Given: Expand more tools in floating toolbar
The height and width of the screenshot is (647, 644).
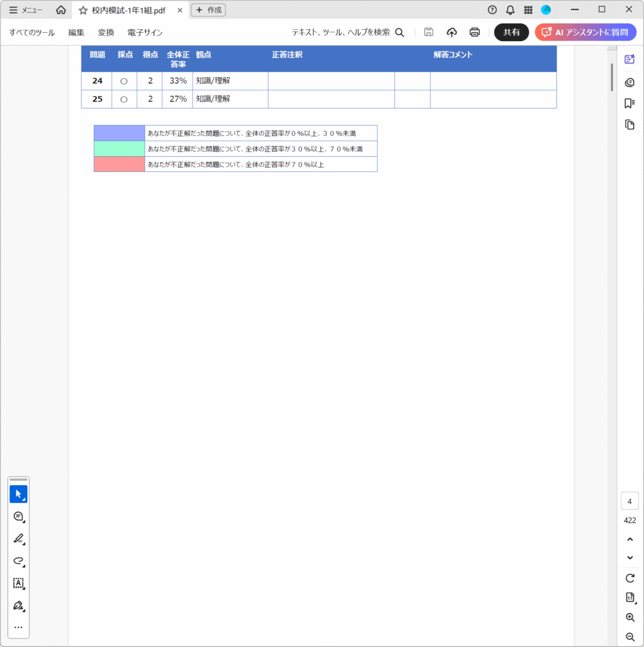Looking at the screenshot, I should pos(18,627).
